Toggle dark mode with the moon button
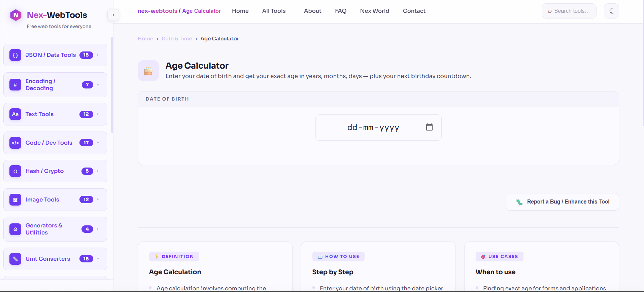This screenshot has width=644, height=292. point(611,11)
